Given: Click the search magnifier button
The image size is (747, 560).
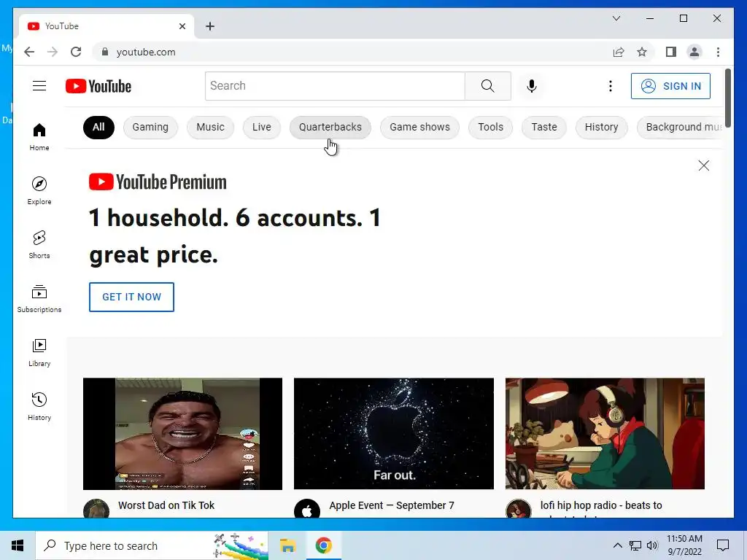Looking at the screenshot, I should 487,86.
